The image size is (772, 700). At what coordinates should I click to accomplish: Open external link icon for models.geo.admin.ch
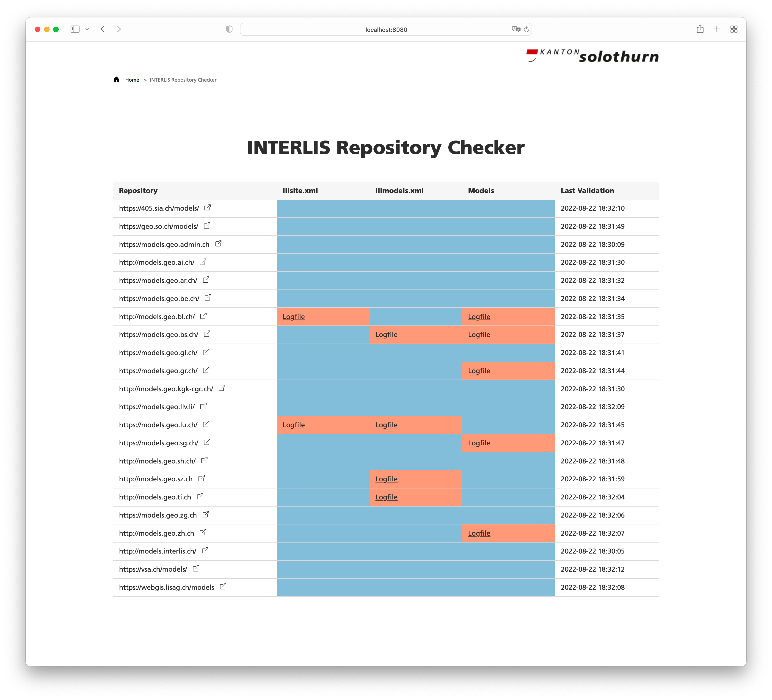(x=218, y=244)
